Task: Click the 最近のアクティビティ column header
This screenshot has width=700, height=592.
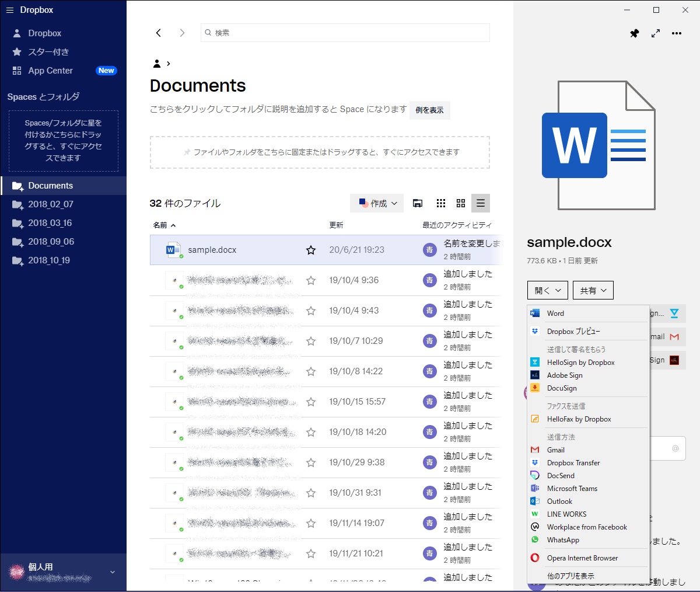Action: click(x=457, y=225)
